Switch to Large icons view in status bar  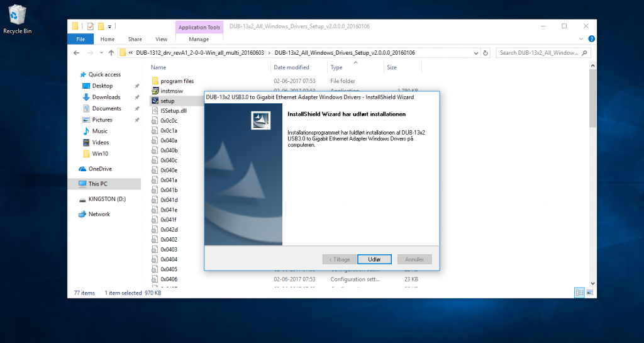[589, 293]
